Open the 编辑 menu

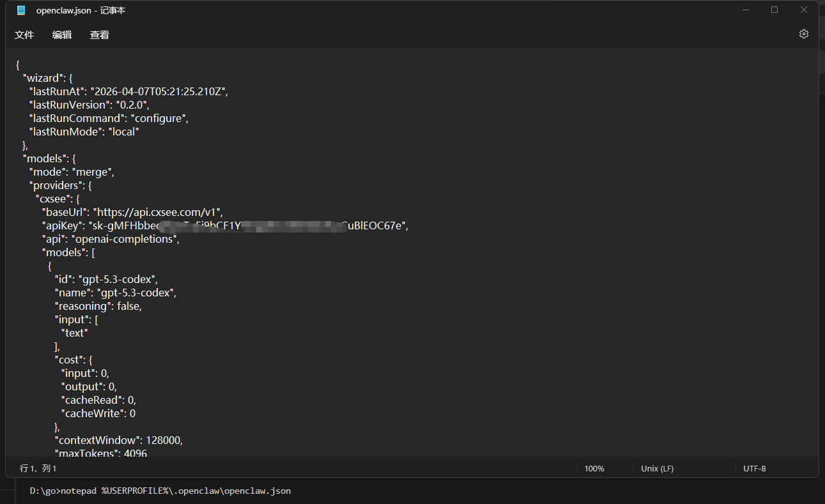62,35
